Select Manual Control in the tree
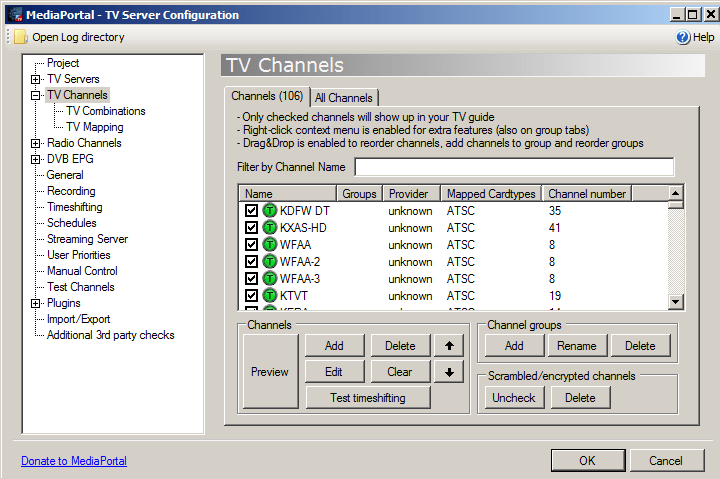The height and width of the screenshot is (479, 720). pos(82,271)
